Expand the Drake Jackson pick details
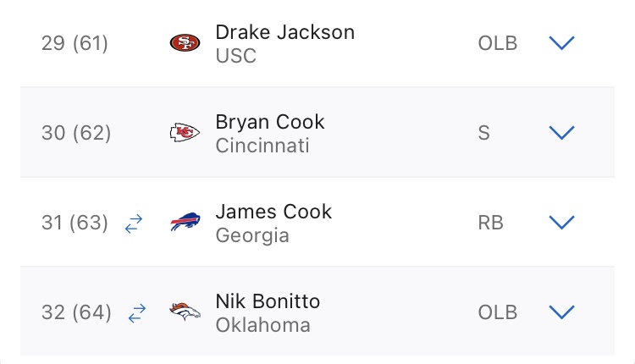Screen dimensions: 635x364 [x=562, y=43]
